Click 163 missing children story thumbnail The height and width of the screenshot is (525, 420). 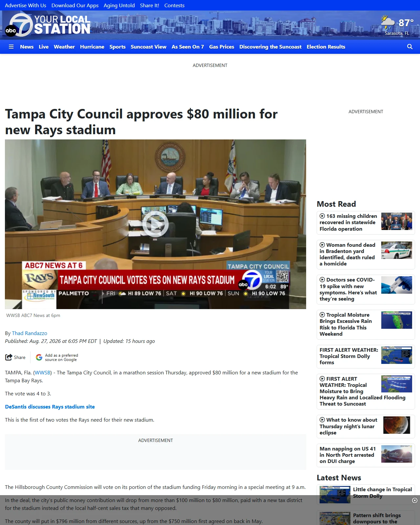click(x=397, y=221)
